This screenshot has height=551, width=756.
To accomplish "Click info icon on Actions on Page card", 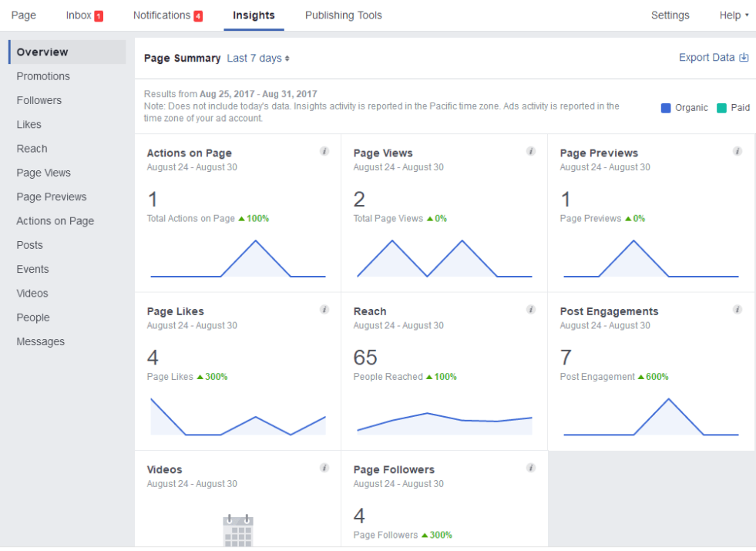I will coord(324,152).
